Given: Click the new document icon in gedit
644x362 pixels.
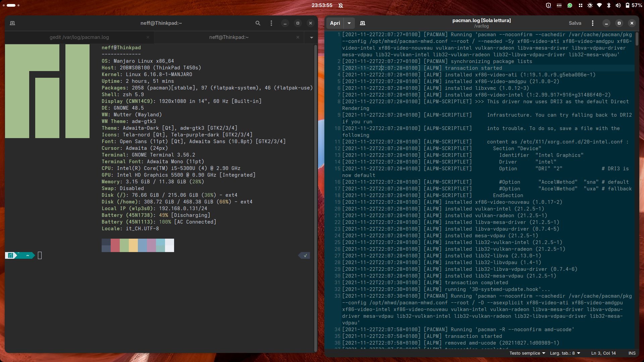Looking at the screenshot, I should 362,23.
